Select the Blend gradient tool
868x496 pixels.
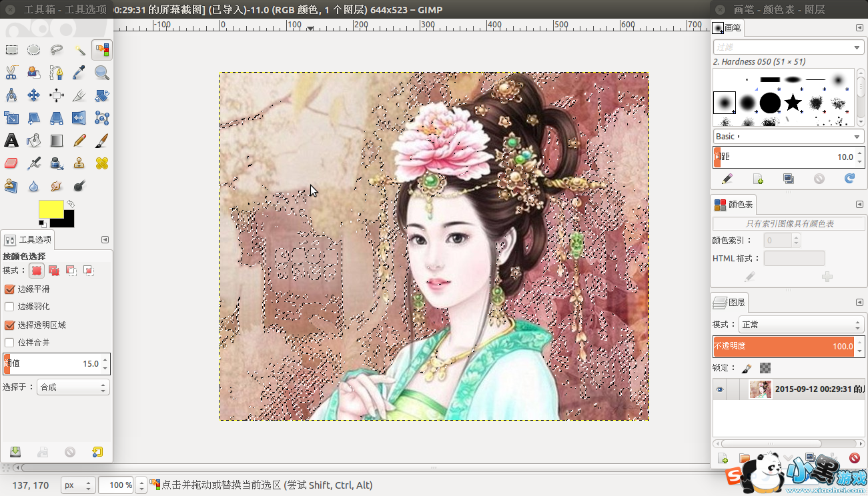point(57,141)
